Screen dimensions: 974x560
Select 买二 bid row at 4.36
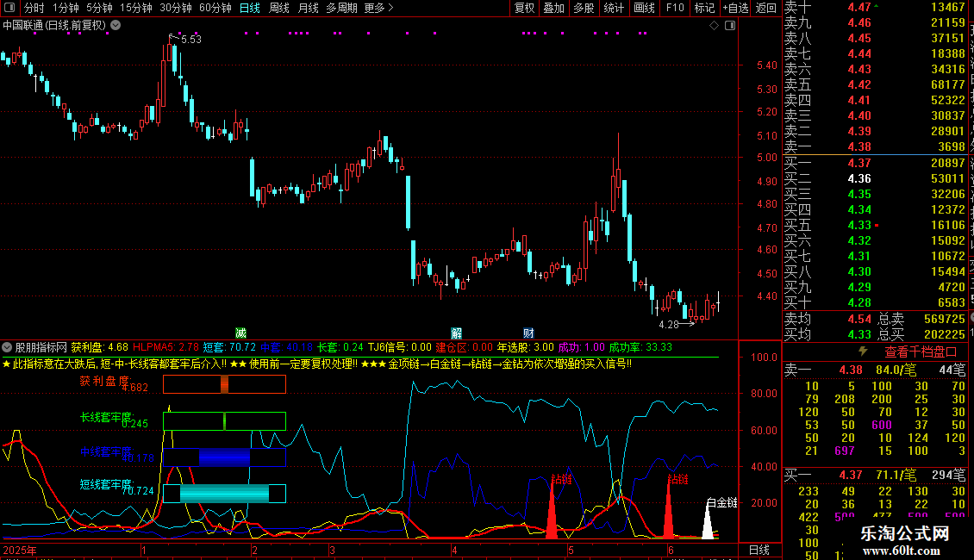875,178
